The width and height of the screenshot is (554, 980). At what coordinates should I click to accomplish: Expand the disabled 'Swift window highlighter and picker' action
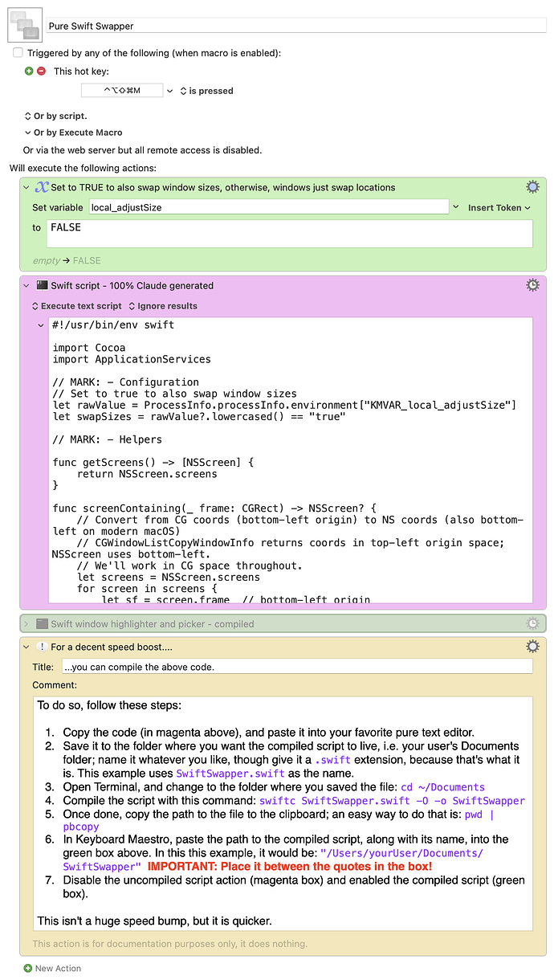26,623
